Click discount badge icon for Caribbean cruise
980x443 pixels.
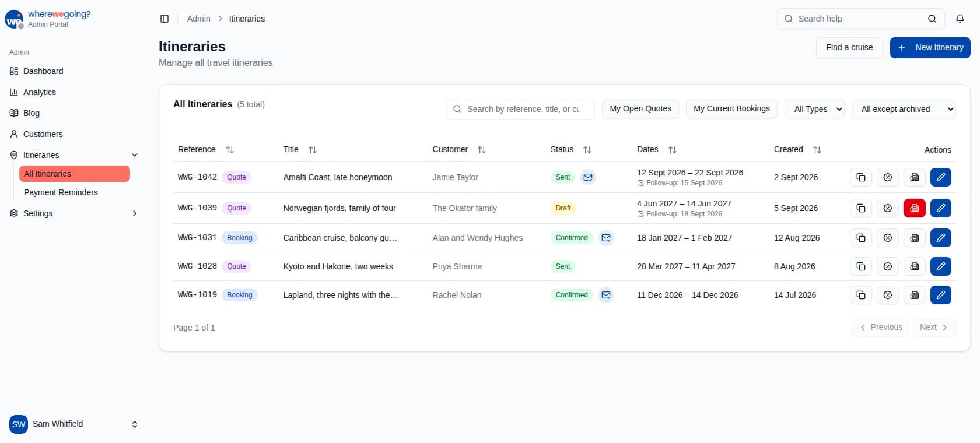tap(888, 238)
